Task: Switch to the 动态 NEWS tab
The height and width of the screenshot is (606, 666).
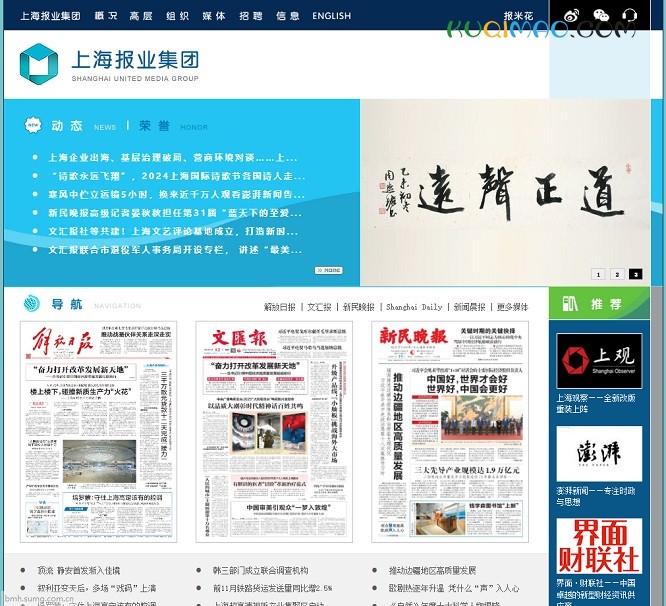Action: 84,126
